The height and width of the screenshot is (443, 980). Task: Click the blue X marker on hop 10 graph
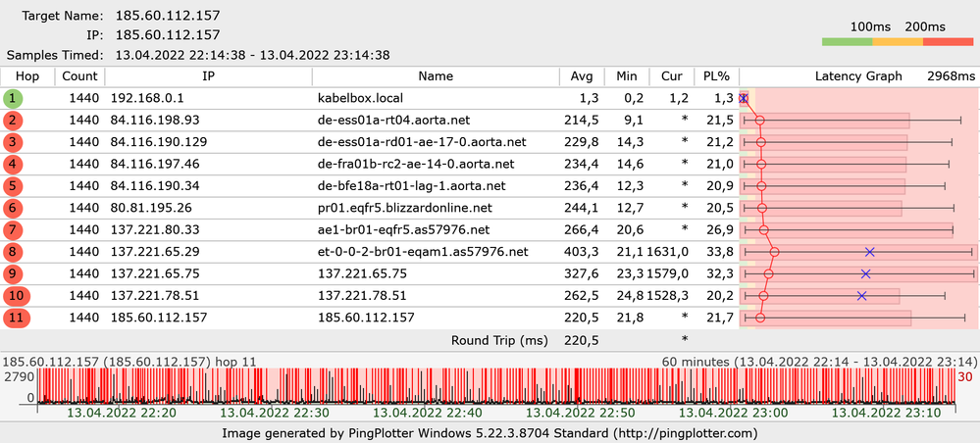[x=862, y=296]
